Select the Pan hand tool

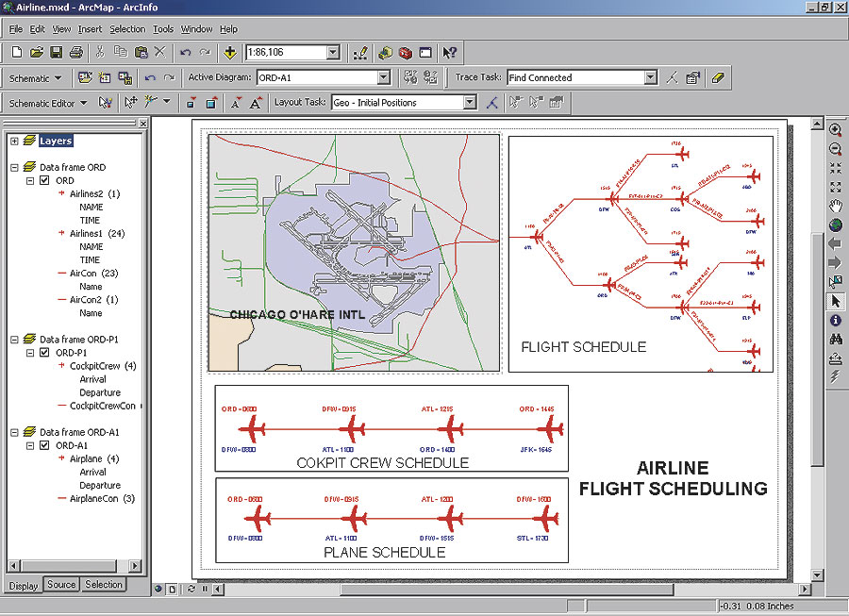coord(835,206)
